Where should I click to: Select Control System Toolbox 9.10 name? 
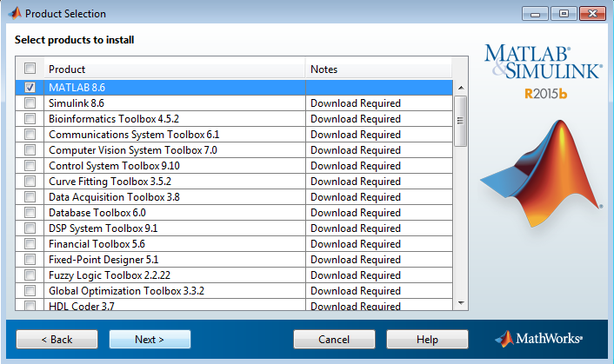tap(114, 166)
